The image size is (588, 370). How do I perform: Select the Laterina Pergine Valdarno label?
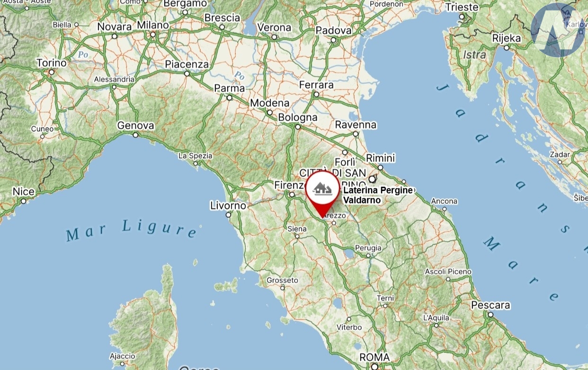pos(377,195)
